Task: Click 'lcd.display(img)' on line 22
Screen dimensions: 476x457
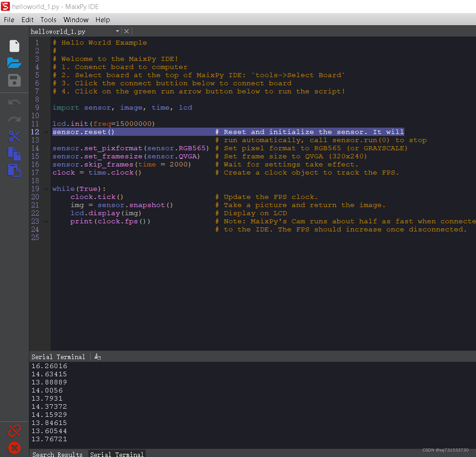Action: click(x=106, y=213)
